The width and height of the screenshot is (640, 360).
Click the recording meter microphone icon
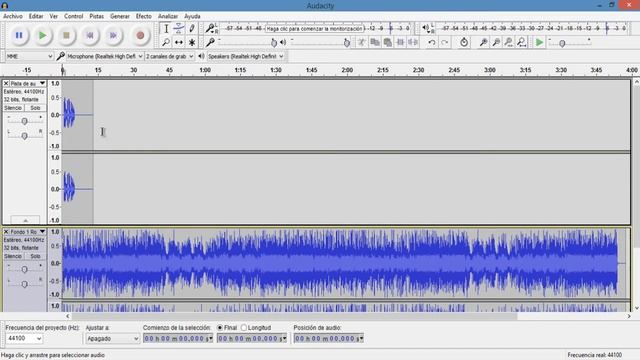(x=210, y=28)
